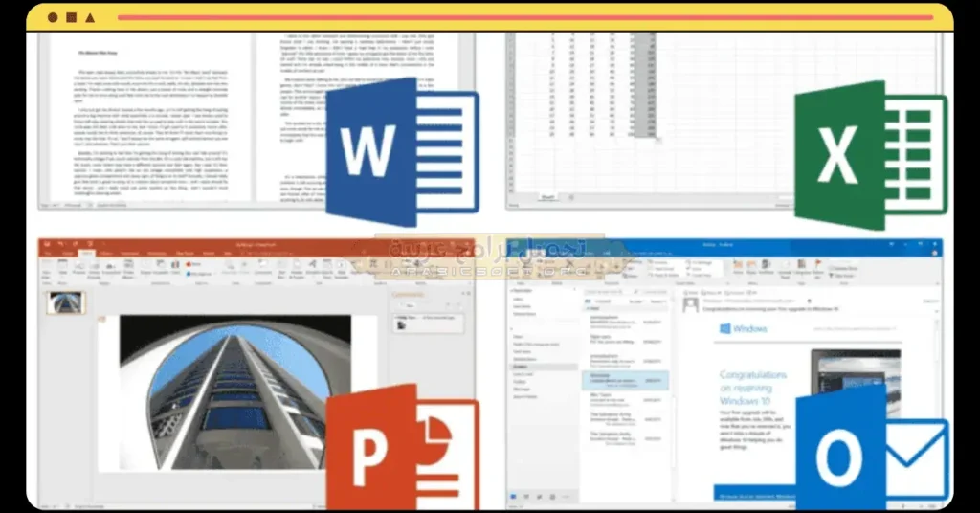Viewport: 980px width, 513px height.
Task: Click the black triangle in the top bar
Action: click(90, 17)
